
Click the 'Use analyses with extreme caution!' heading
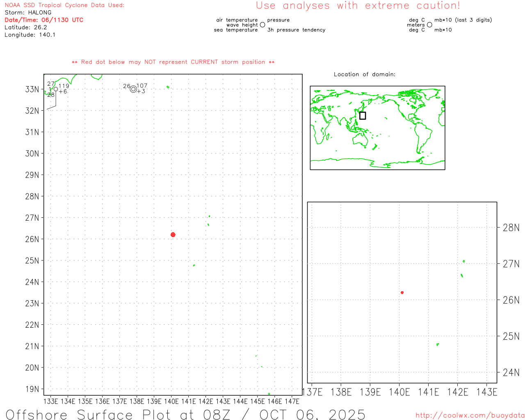pyautogui.click(x=358, y=6)
